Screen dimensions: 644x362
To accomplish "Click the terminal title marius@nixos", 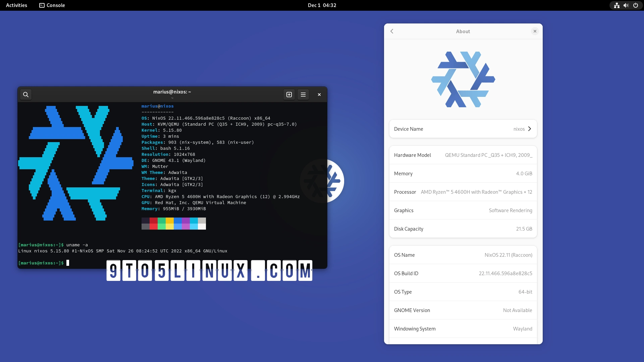I will click(172, 92).
